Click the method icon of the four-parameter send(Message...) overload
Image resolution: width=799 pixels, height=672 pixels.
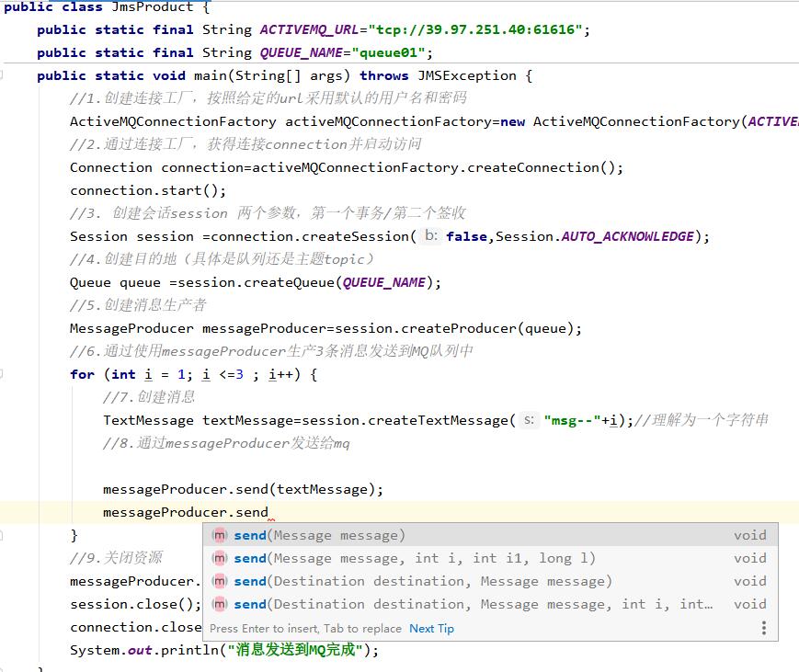[219, 558]
